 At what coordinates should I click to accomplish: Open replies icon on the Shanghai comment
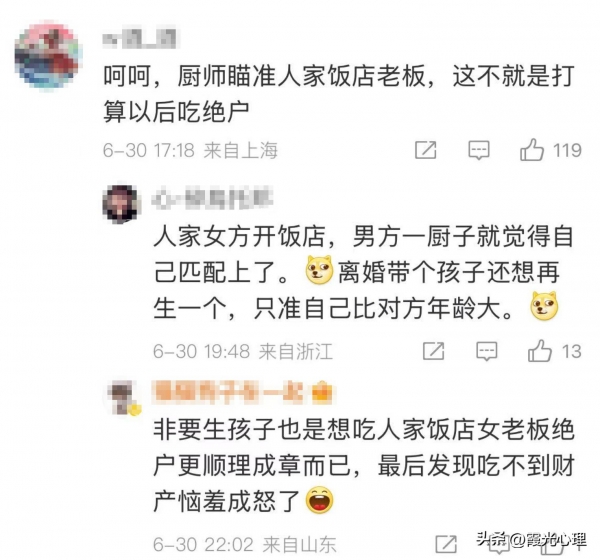[x=479, y=150]
